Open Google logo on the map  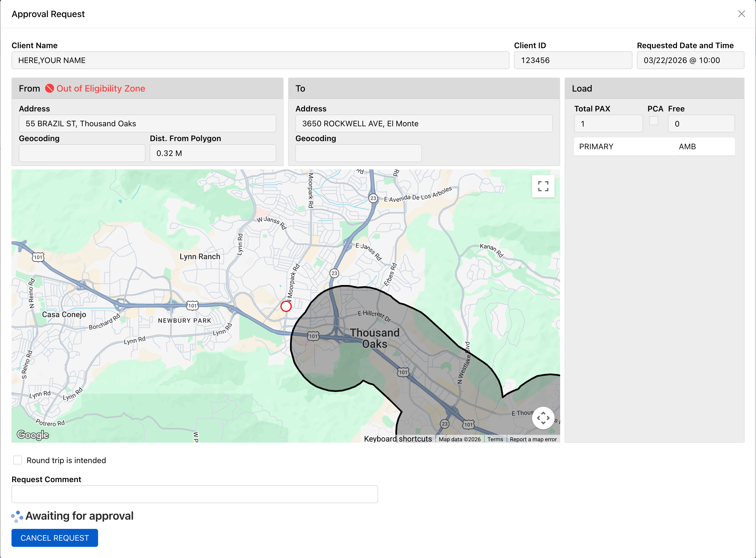(x=33, y=435)
